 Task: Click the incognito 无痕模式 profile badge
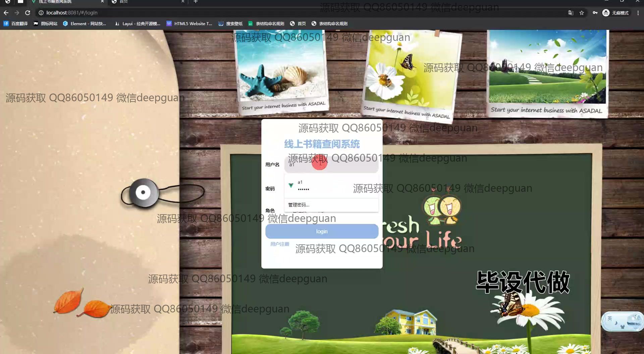pyautogui.click(x=616, y=13)
